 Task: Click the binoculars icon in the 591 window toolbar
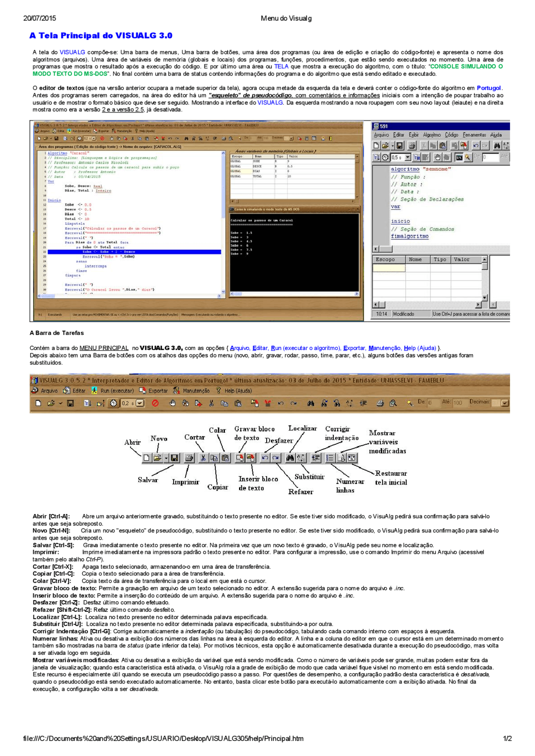click(497, 146)
